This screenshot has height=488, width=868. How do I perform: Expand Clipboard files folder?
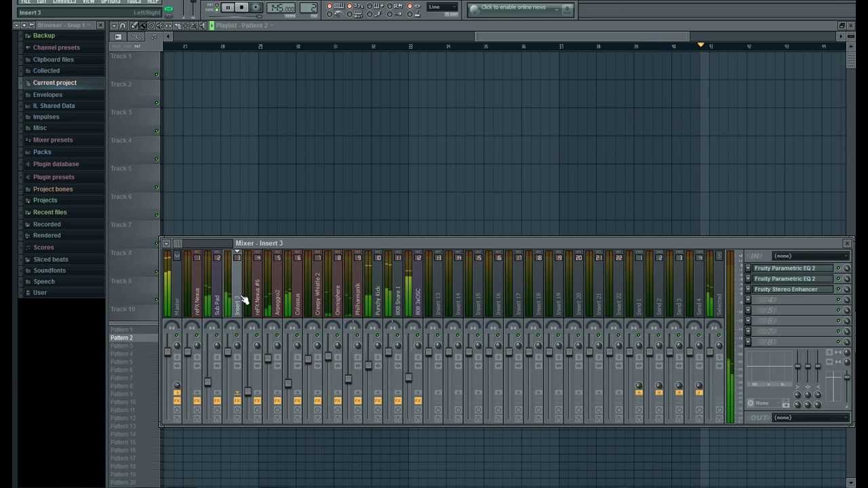click(x=54, y=60)
